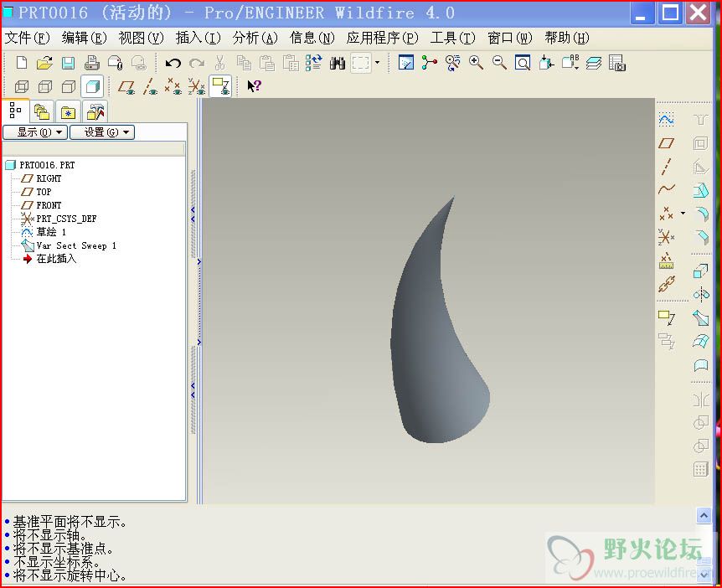Click the Variable Section Sweep tool icon
Viewport: 722px width, 588px height.
pyautogui.click(x=701, y=317)
